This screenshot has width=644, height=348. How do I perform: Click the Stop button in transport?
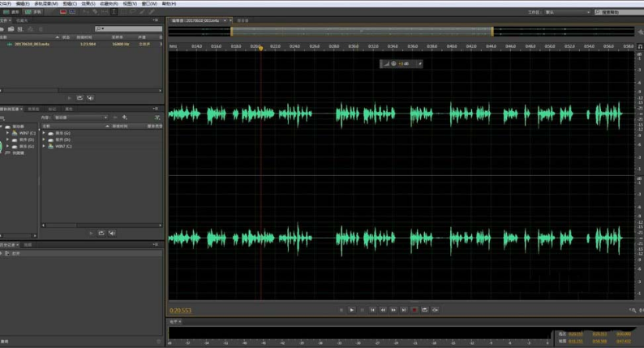click(x=341, y=310)
